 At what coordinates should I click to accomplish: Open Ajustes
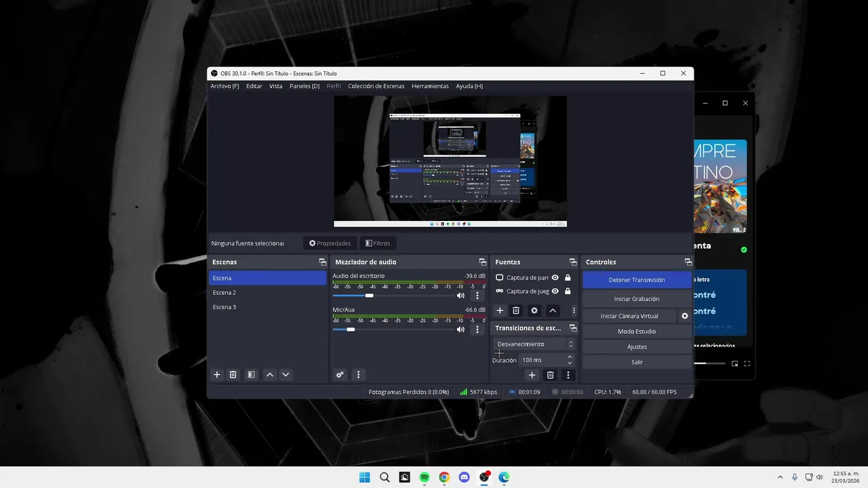point(637,347)
